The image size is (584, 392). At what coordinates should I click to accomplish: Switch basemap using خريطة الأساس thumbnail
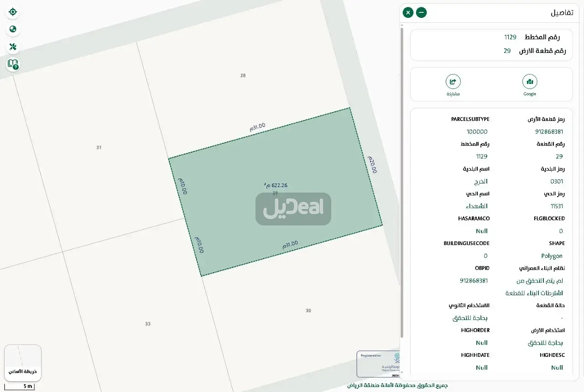pos(23,363)
